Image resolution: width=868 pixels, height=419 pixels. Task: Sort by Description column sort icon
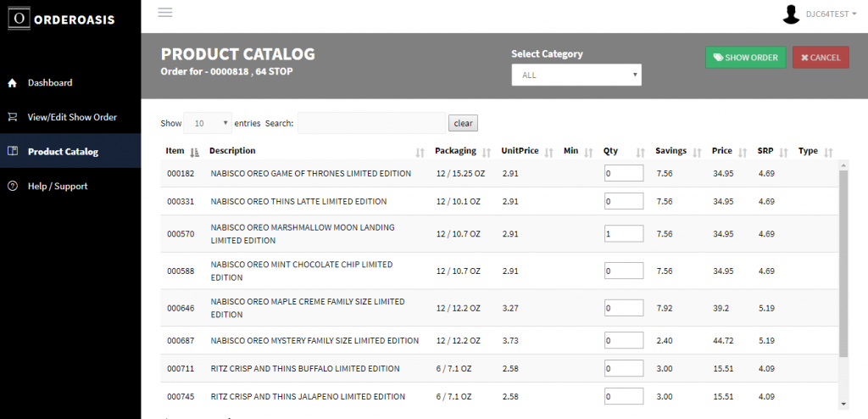click(420, 153)
